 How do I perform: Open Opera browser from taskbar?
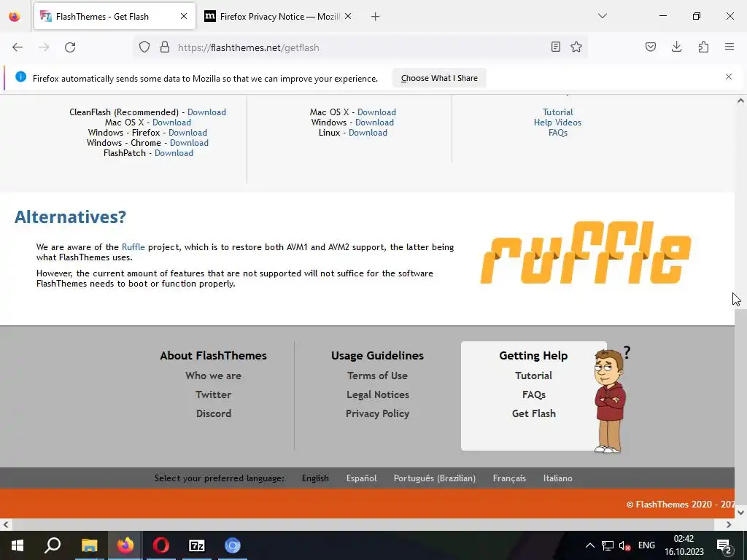pos(161,545)
